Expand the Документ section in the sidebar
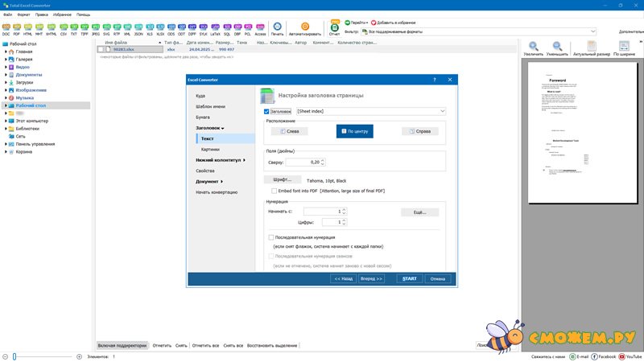 [x=209, y=182]
